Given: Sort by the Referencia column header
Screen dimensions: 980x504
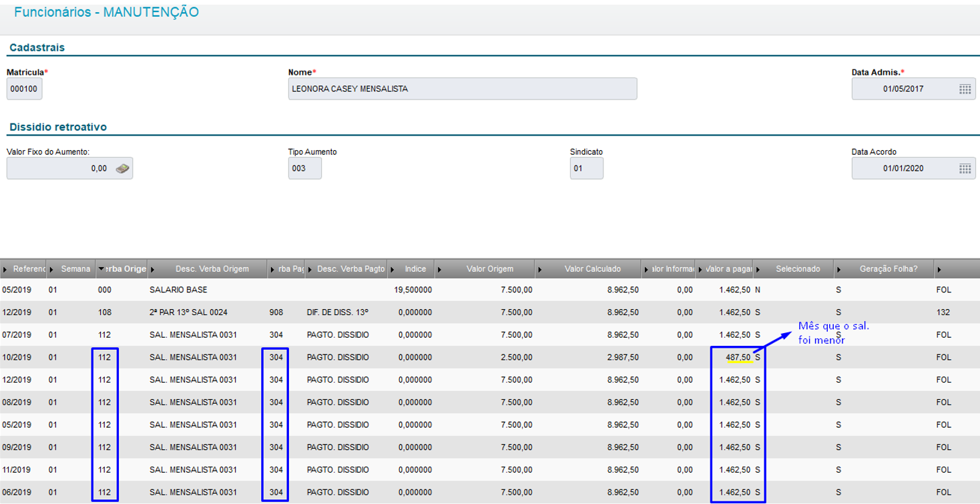Looking at the screenshot, I should 24,269.
